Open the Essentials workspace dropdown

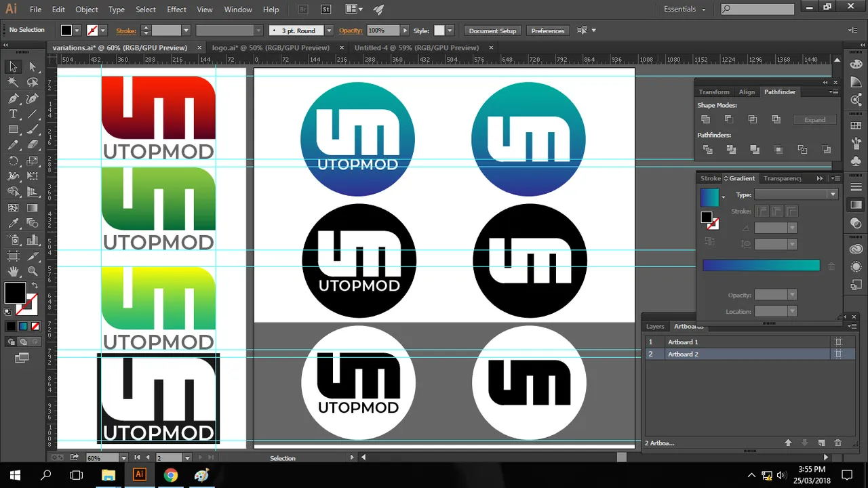point(684,9)
